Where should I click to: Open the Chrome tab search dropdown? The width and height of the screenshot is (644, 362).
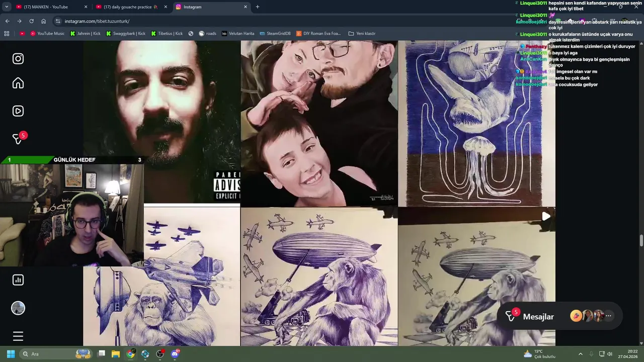coord(6,7)
